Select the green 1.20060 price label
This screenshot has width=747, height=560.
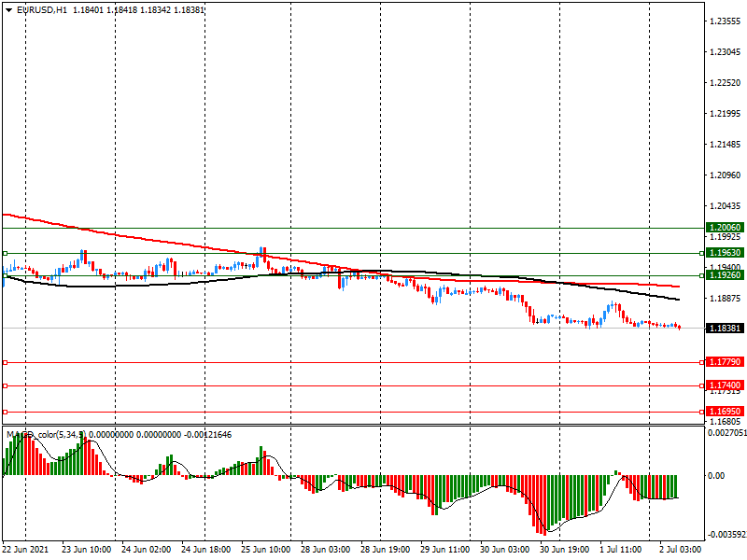pos(725,228)
